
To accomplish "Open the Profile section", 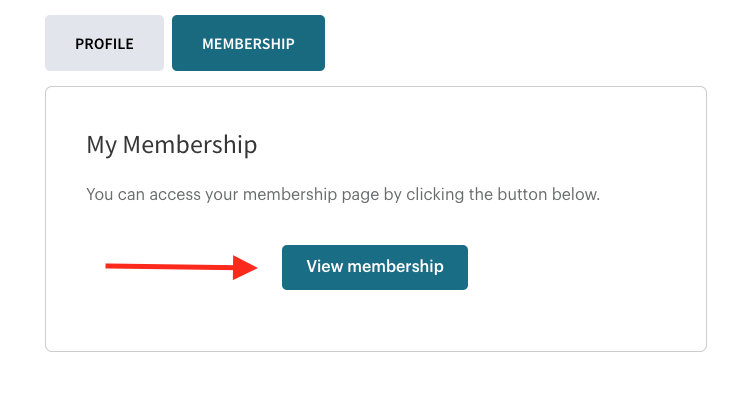I will 104,43.
